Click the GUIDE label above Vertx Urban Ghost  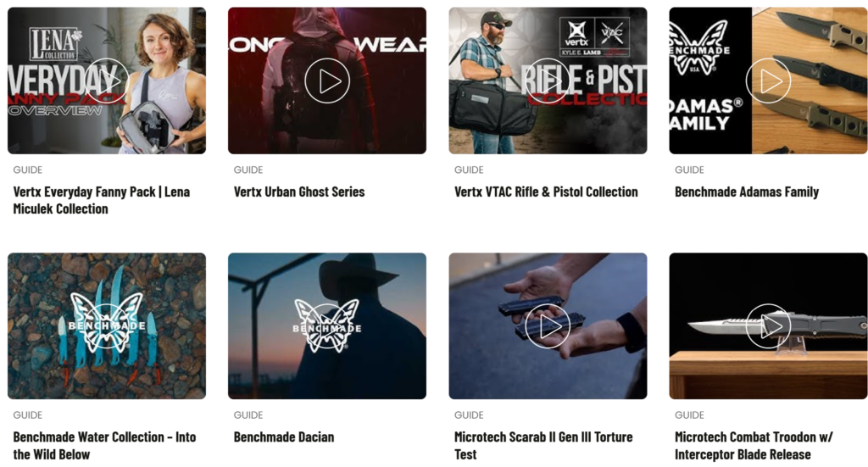(x=248, y=170)
